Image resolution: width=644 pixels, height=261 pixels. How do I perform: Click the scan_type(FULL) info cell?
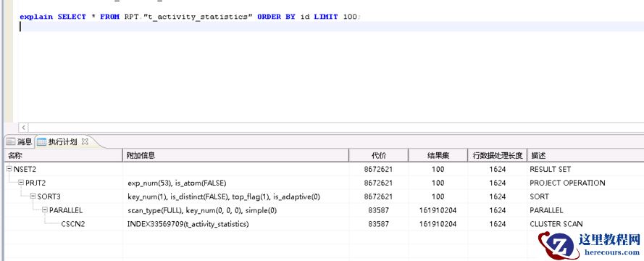click(202, 210)
